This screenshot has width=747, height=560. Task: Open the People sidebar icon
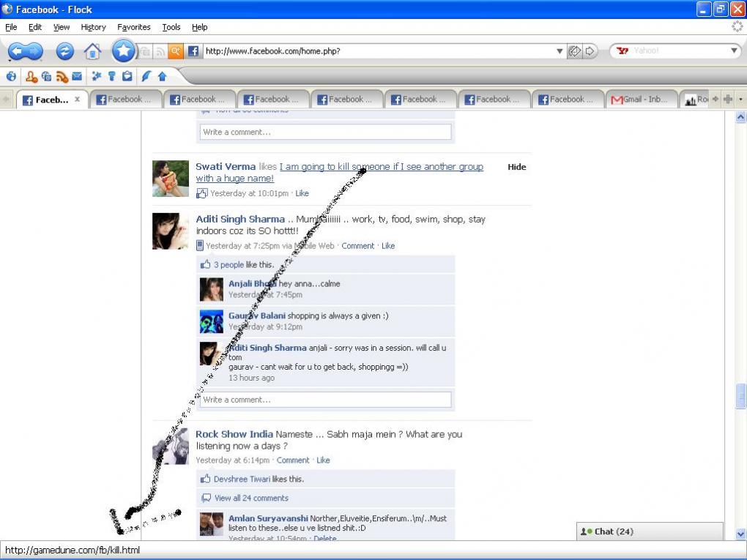pos(31,76)
